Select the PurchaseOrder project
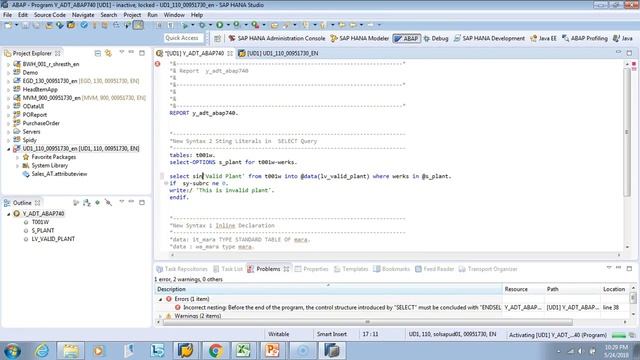Image resolution: width=640 pixels, height=360 pixels. tap(41, 123)
